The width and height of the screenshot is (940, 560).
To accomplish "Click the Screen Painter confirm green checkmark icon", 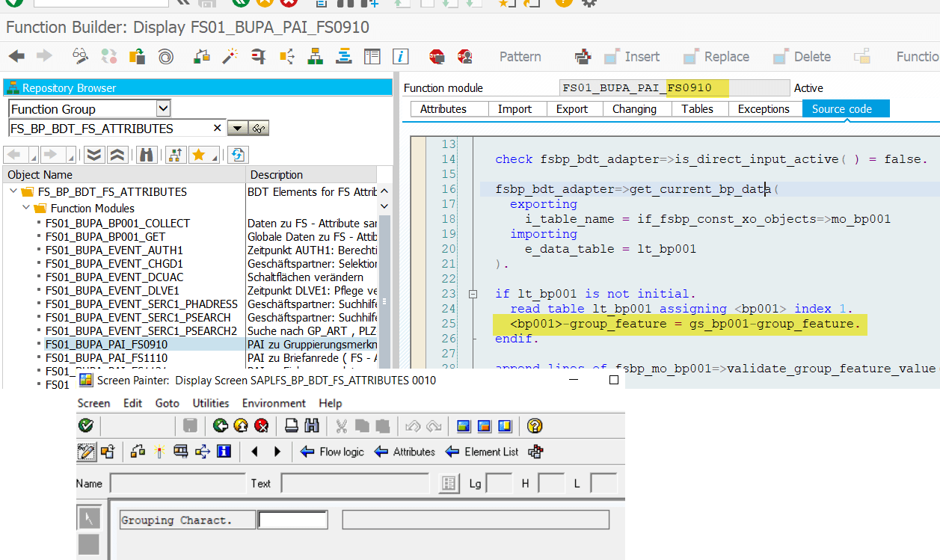I will tap(86, 425).
